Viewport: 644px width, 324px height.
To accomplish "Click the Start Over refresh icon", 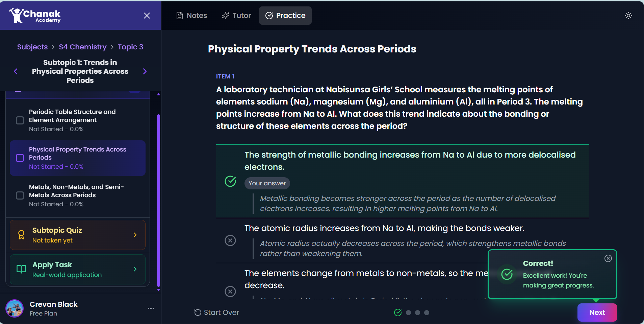I will click(197, 313).
